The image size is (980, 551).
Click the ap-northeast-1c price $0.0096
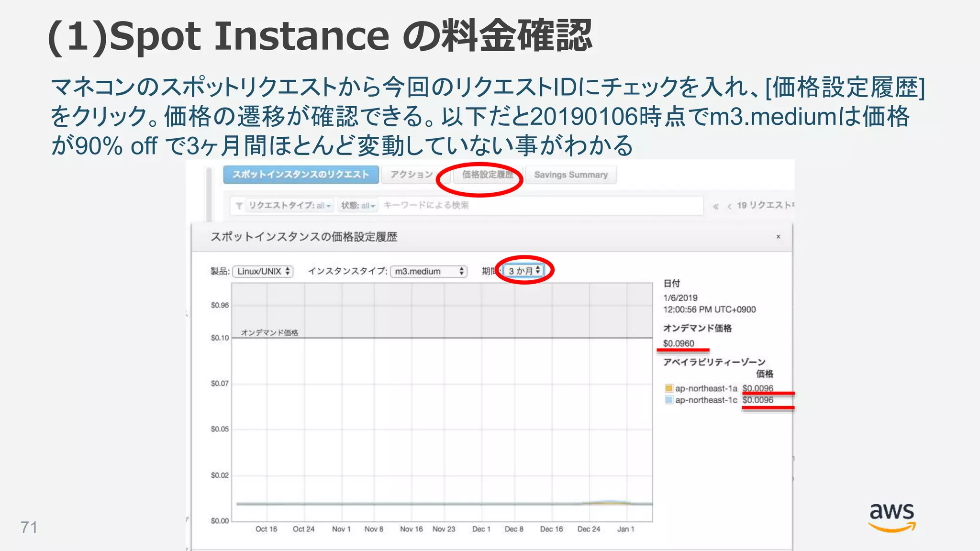tap(758, 400)
